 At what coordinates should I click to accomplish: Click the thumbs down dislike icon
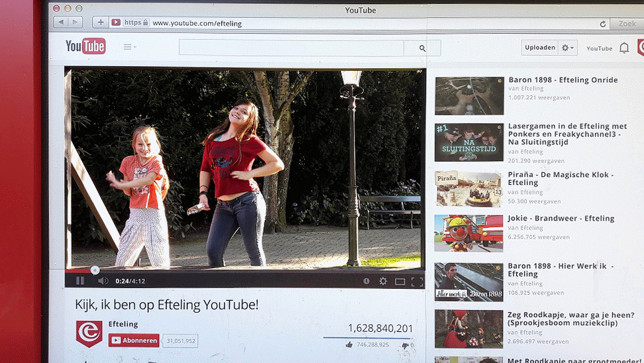(x=405, y=345)
